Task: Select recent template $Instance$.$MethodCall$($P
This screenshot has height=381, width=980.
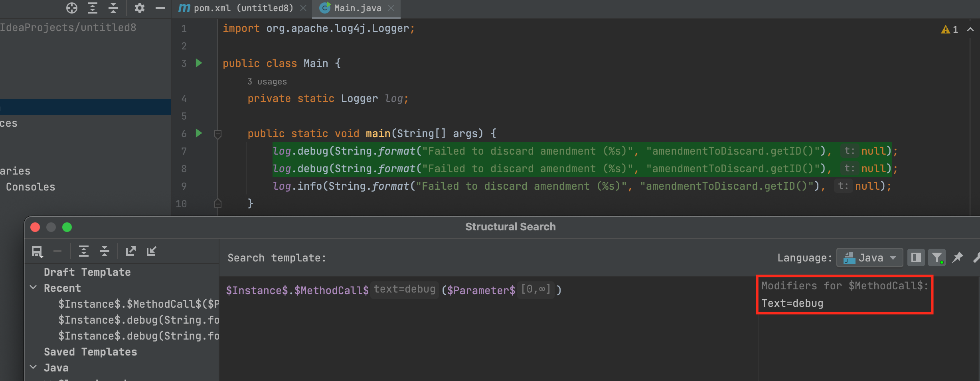Action: [x=138, y=304]
